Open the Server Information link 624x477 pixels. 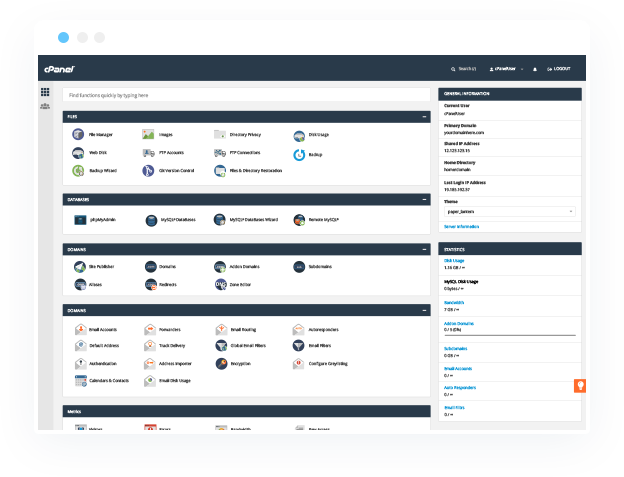pos(461,226)
